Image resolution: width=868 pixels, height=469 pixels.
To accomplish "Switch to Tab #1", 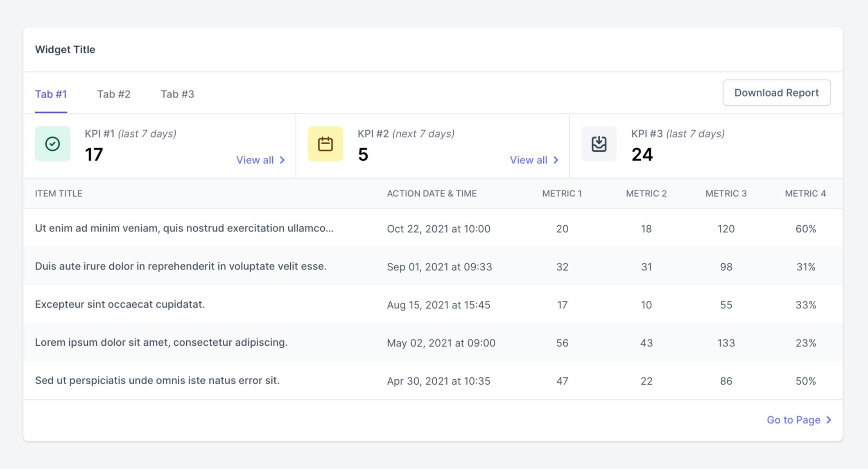I will tap(51, 94).
